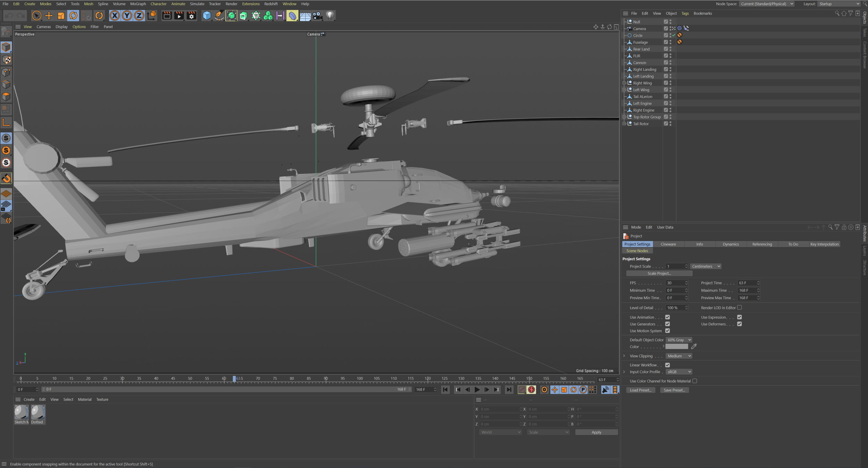Activate the Scale tool icon
The height and width of the screenshot is (468, 868).
[x=61, y=16]
